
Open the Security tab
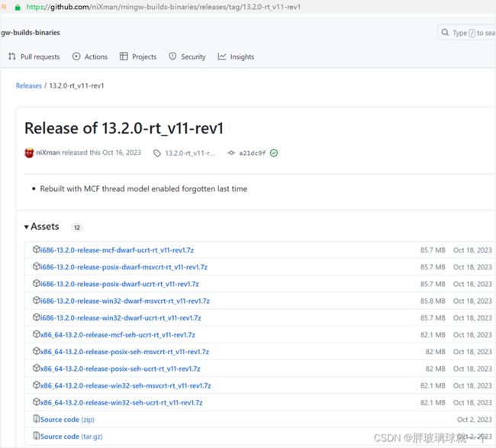point(187,56)
